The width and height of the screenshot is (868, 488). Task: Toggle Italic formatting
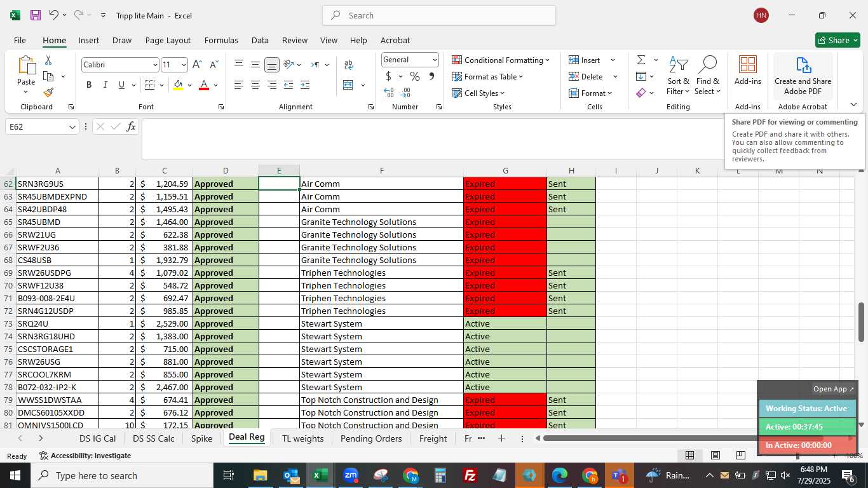pos(105,85)
